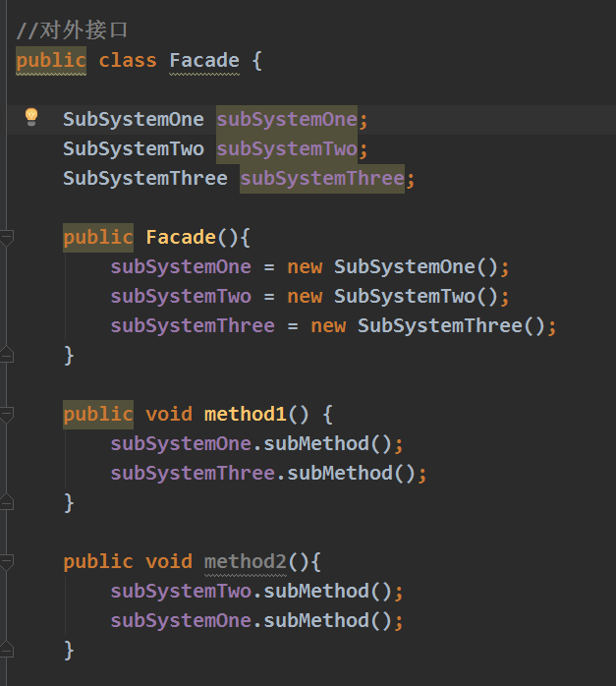The width and height of the screenshot is (616, 686).
Task: Click subMethod() call on subSystemOne in method1
Action: 327,443
